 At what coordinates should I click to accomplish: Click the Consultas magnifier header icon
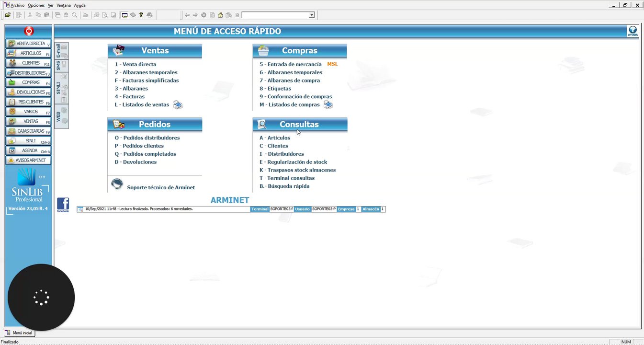(262, 124)
